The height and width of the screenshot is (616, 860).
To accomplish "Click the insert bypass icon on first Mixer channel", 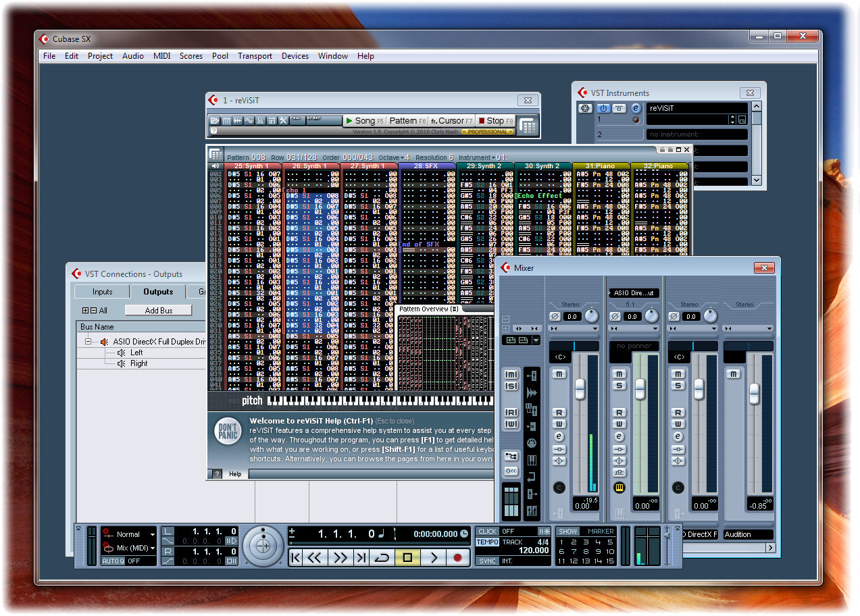I will [559, 449].
